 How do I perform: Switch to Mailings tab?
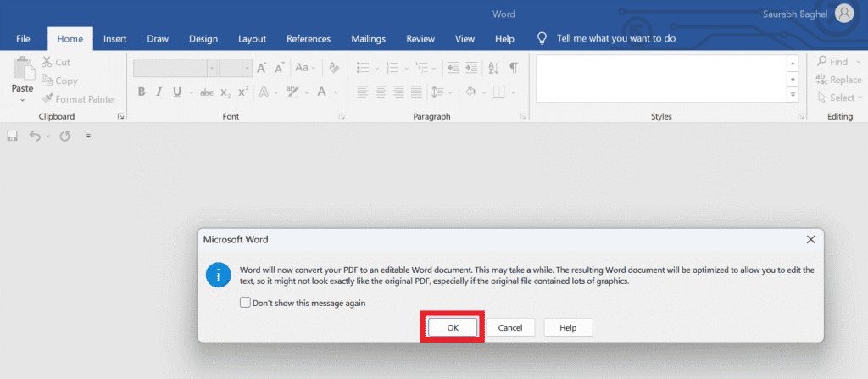click(x=368, y=39)
